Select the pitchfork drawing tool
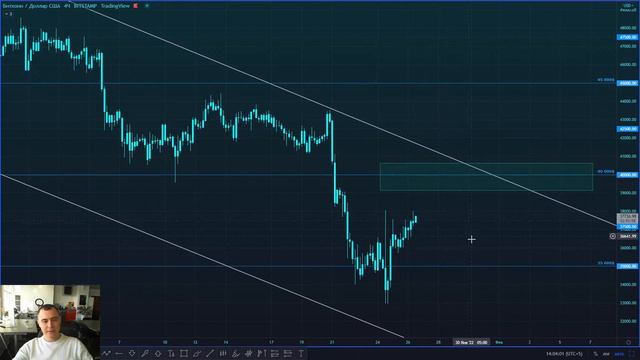 [236, 353]
